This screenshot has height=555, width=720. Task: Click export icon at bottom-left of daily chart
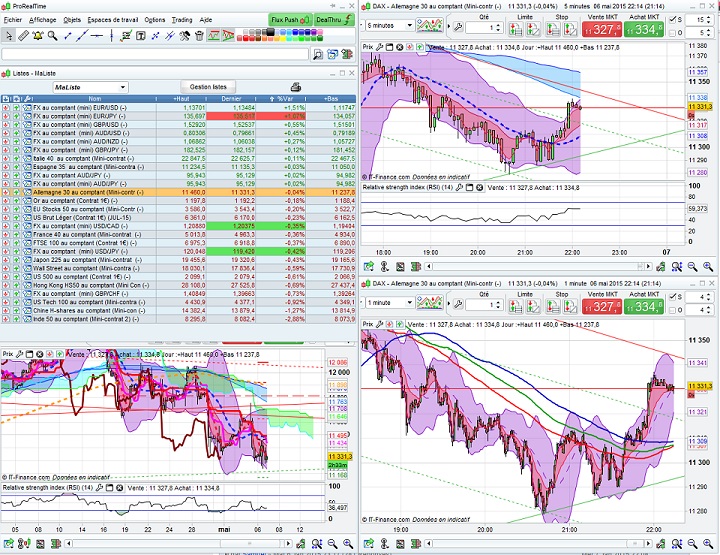[8, 544]
